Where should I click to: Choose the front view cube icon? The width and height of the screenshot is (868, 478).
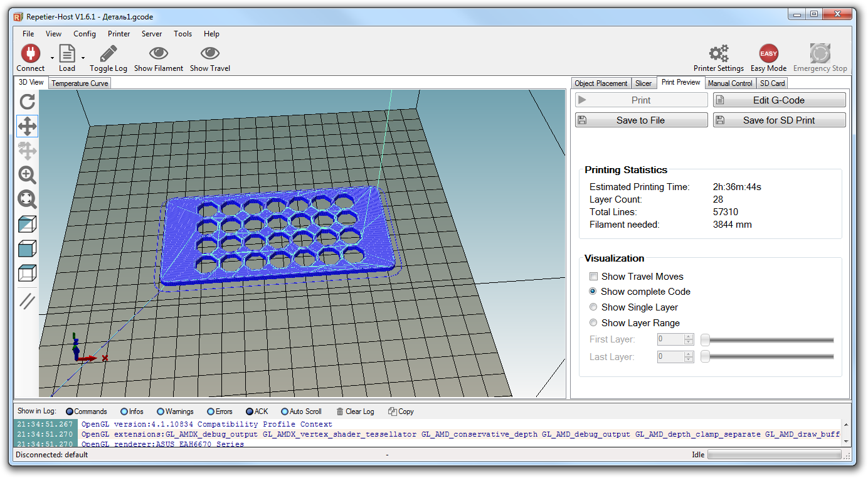click(27, 248)
